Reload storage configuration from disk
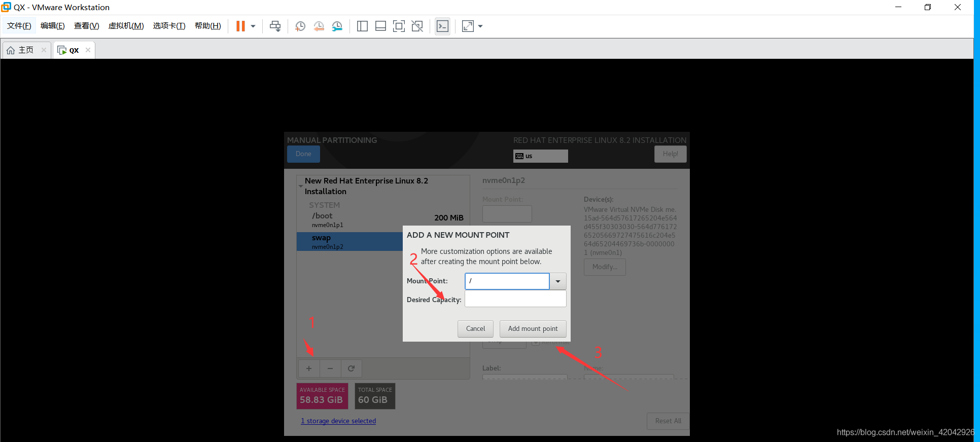 (x=352, y=369)
